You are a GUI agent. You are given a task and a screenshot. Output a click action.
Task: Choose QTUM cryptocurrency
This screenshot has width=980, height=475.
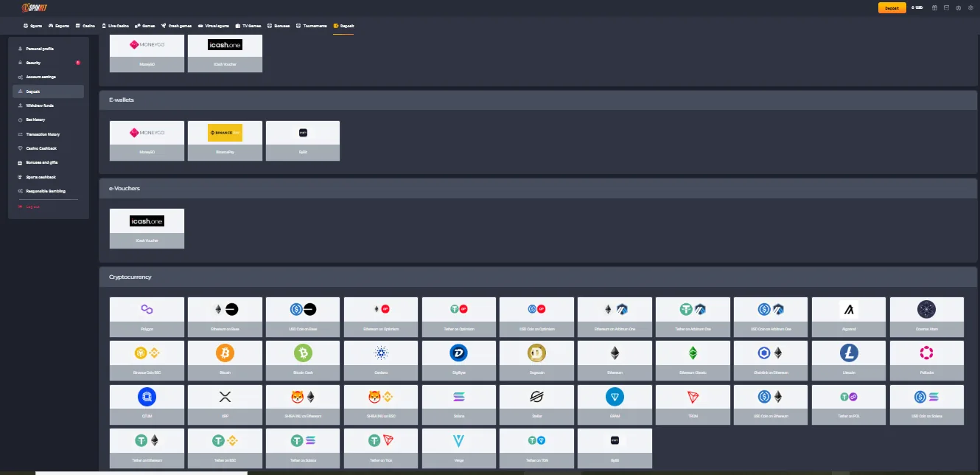coord(147,404)
